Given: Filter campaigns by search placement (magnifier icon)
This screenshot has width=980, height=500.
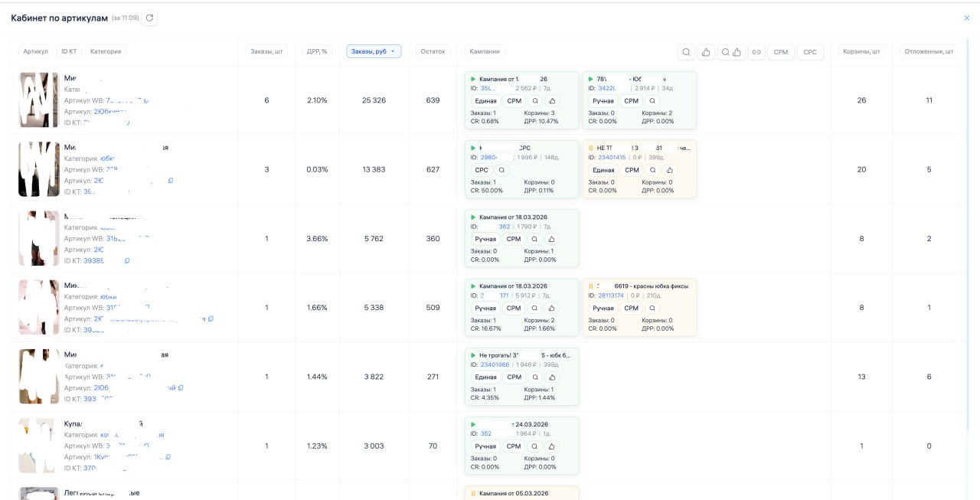Looking at the screenshot, I should (x=687, y=52).
